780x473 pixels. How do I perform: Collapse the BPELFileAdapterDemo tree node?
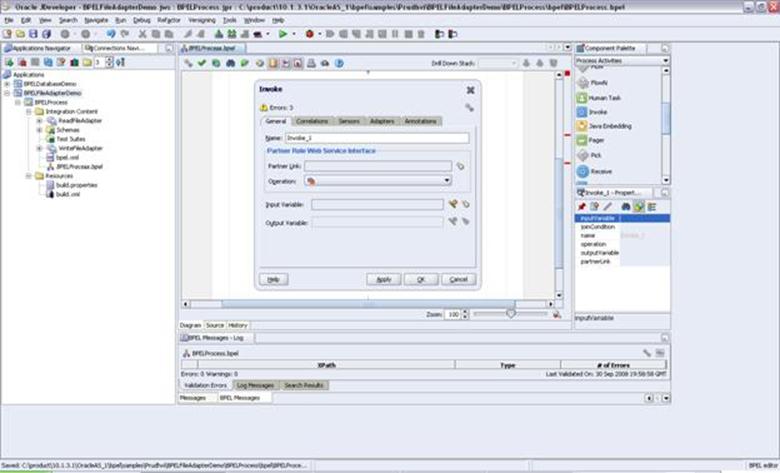pos(7,93)
